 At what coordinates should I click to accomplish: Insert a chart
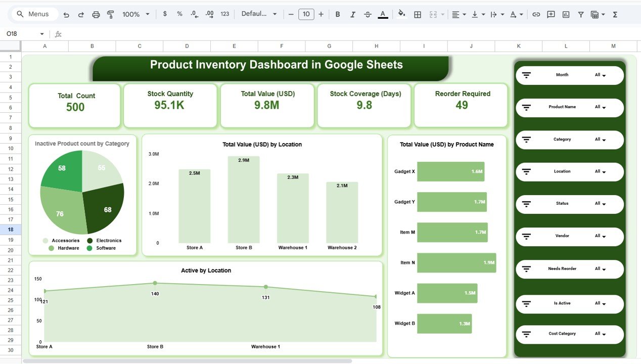point(566,14)
